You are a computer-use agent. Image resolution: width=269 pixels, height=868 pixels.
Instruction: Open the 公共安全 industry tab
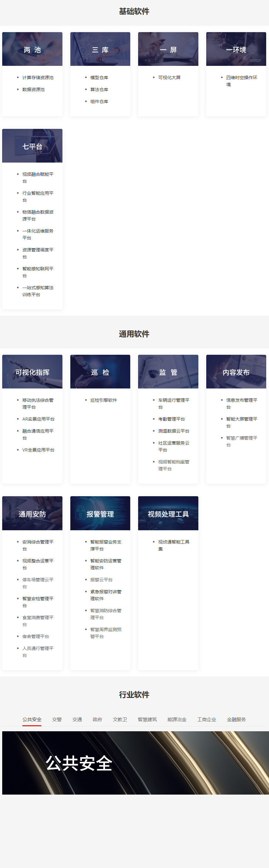32,719
